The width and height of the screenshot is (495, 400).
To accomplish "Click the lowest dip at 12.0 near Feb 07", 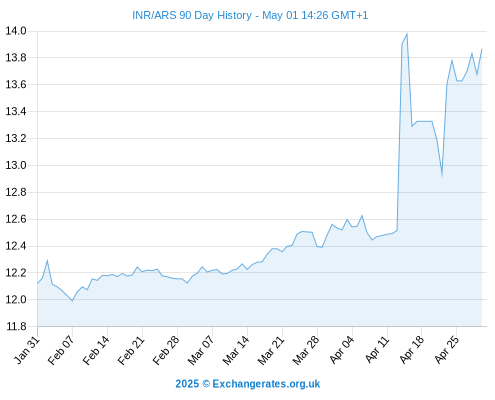I will [x=72, y=301].
